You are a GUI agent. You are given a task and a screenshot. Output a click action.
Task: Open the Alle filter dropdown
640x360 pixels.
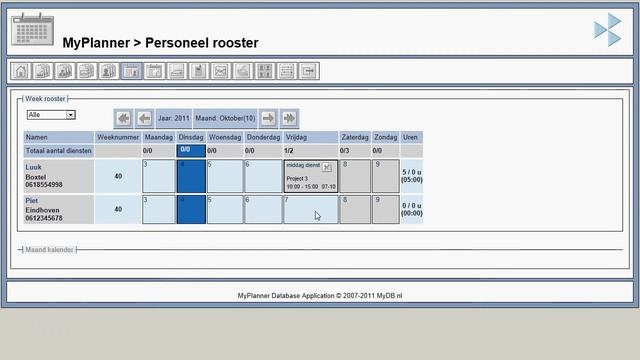(x=51, y=115)
